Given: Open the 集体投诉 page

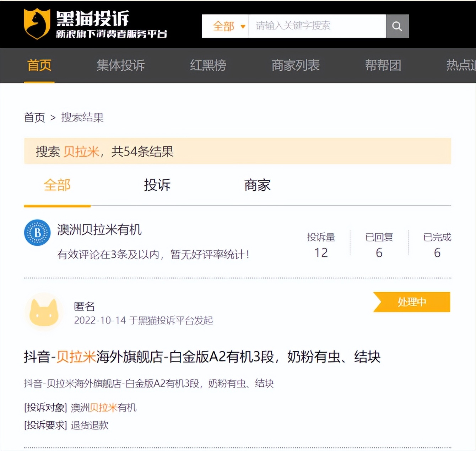Looking at the screenshot, I should point(120,66).
